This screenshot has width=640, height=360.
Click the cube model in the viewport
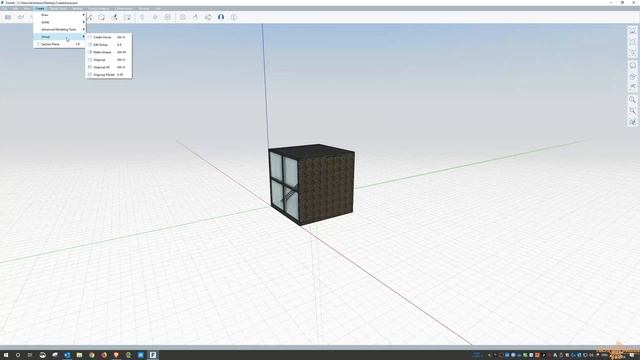(312, 184)
